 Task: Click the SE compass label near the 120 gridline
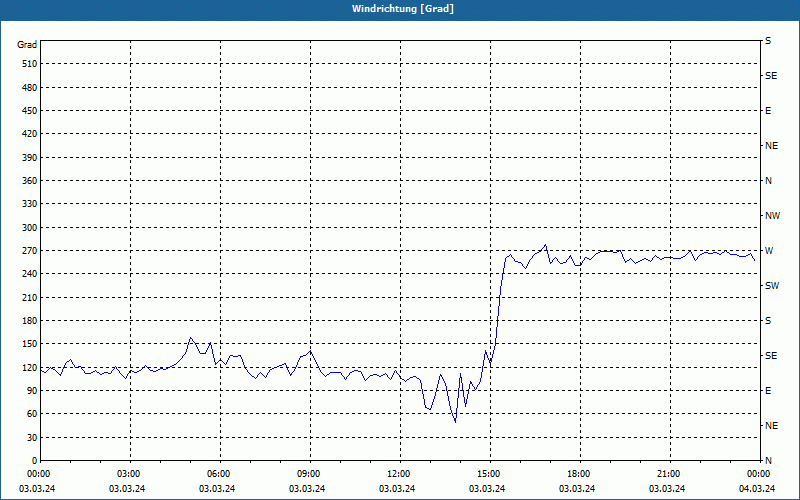coord(771,356)
